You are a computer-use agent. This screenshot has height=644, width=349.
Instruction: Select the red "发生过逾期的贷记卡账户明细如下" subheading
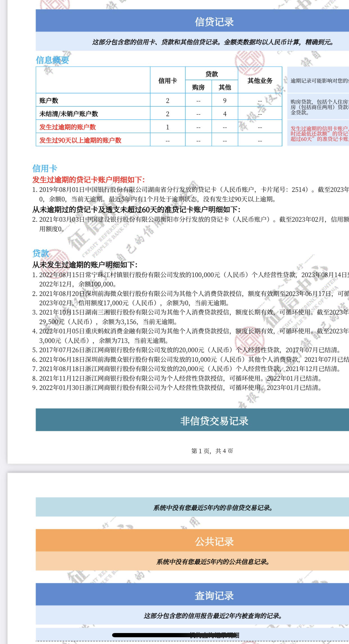[89, 180]
